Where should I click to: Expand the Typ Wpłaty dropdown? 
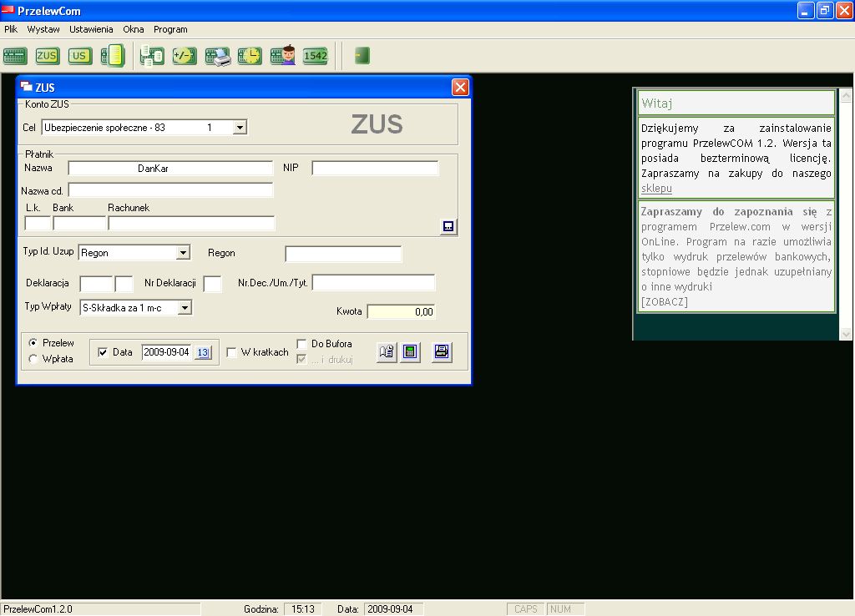[185, 308]
